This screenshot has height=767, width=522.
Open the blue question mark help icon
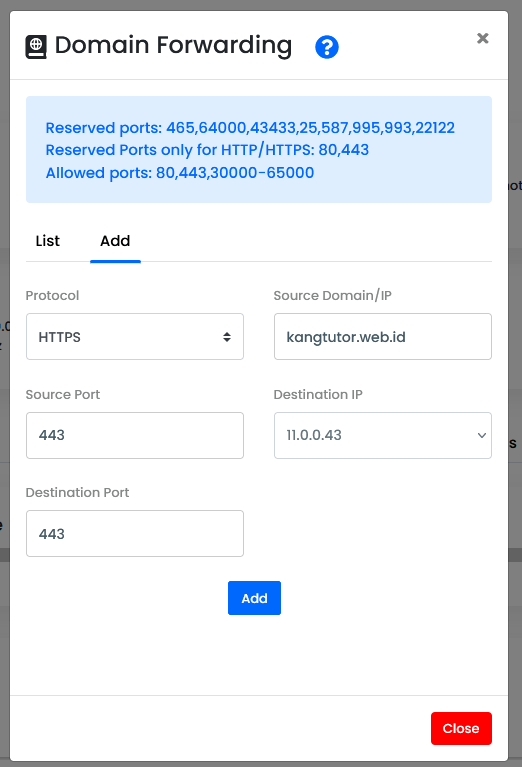[x=327, y=47]
